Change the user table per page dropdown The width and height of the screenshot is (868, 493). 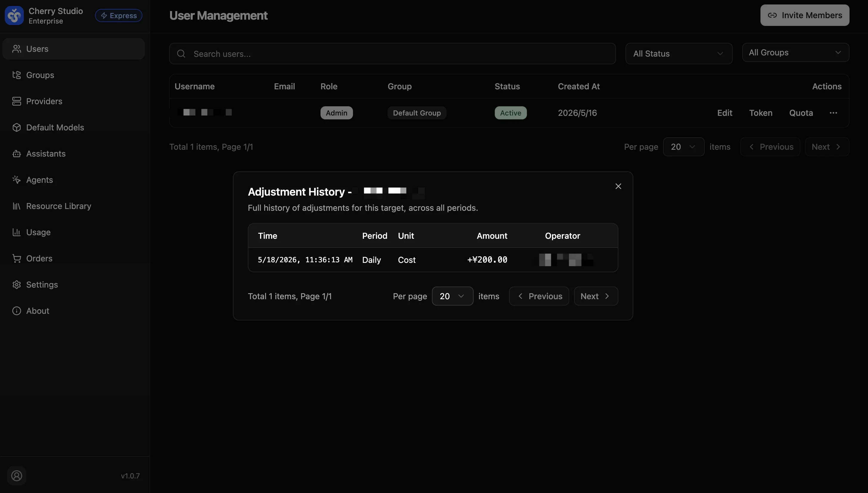[x=683, y=146]
